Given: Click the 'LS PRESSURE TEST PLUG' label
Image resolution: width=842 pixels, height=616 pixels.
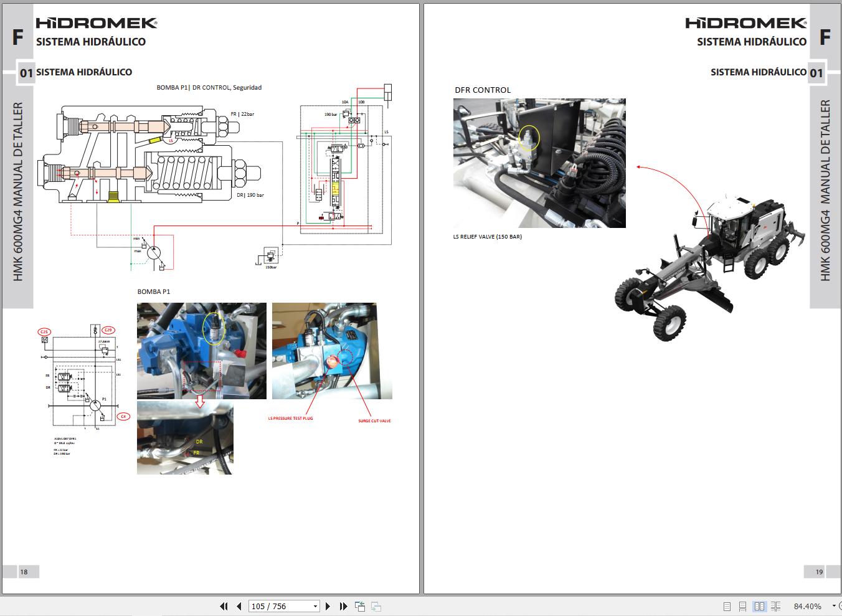Looking at the screenshot, I should pos(290,419).
